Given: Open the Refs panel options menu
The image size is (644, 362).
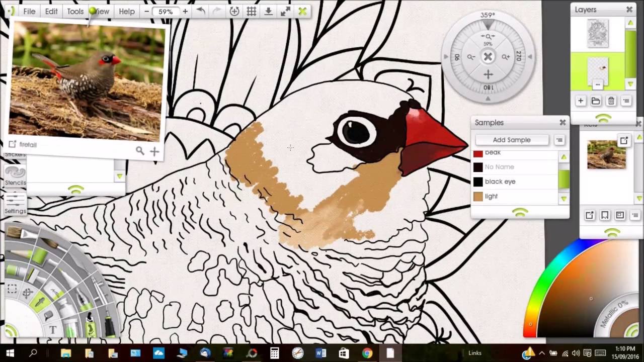Looking at the screenshot, I should pyautogui.click(x=635, y=215).
